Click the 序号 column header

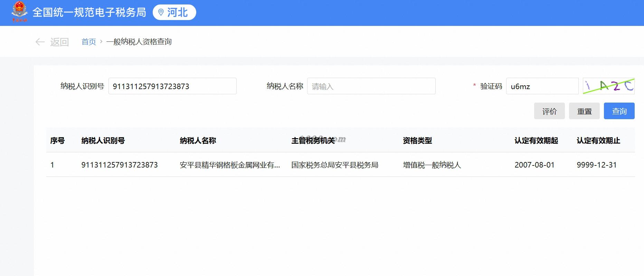pos(57,141)
